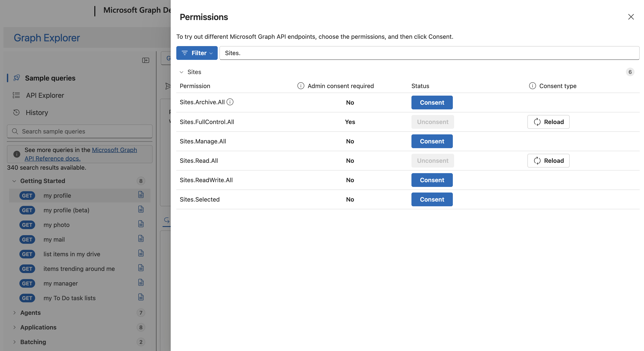Screen dimensions: 644x351
Task: Open the Sample queries tab
Action: (50, 78)
